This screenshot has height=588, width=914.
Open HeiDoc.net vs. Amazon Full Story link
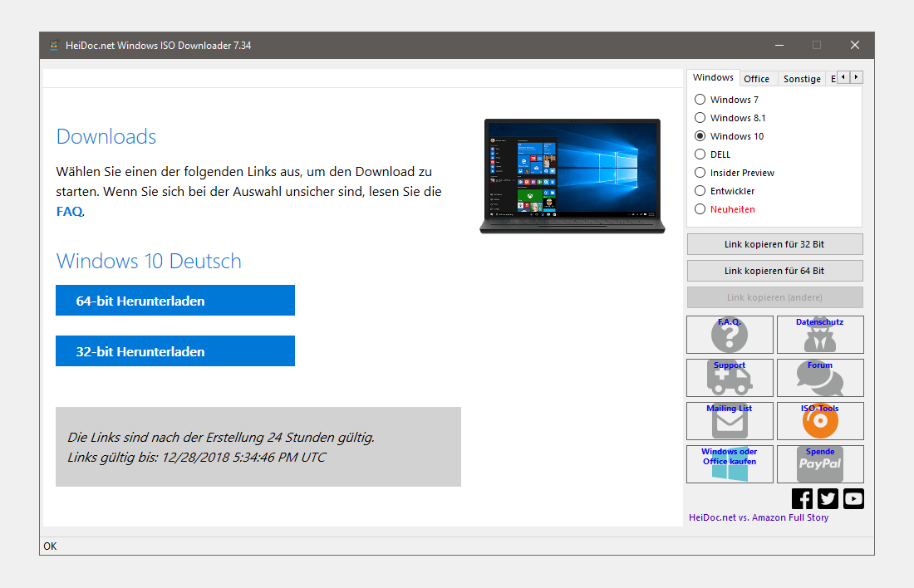759,517
